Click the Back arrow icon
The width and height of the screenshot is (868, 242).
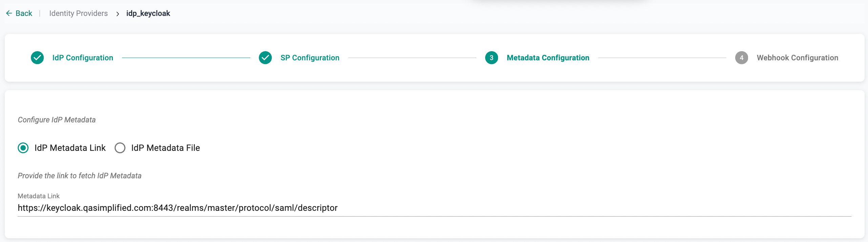[x=9, y=13]
